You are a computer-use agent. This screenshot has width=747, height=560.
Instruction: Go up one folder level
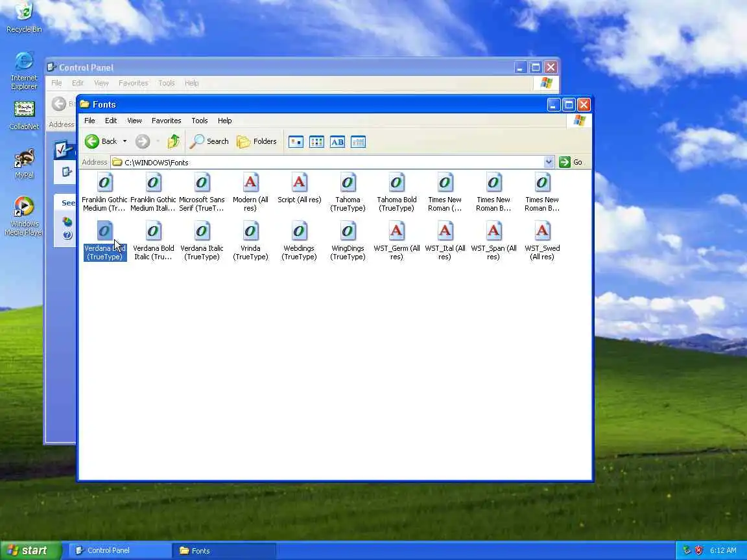tap(173, 141)
